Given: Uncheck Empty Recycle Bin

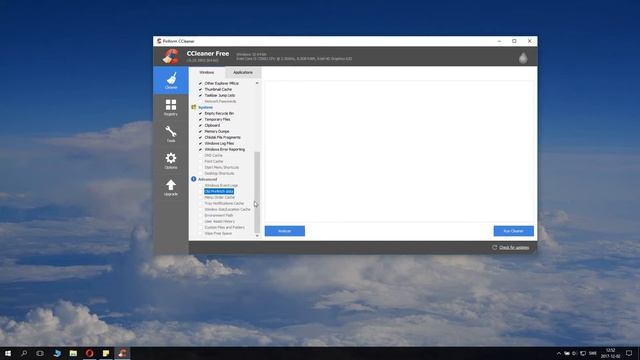Looking at the screenshot, I should click(200, 113).
